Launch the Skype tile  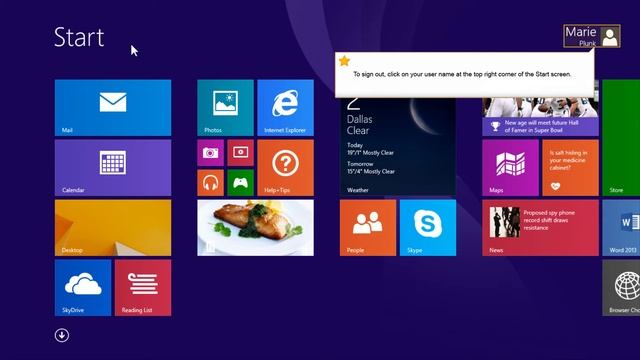pyautogui.click(x=428, y=228)
